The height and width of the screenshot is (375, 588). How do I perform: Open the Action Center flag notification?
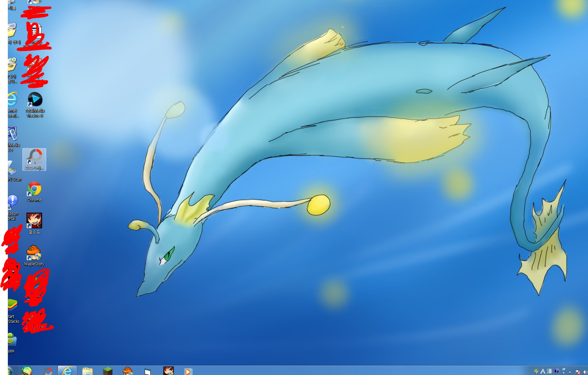578,372
